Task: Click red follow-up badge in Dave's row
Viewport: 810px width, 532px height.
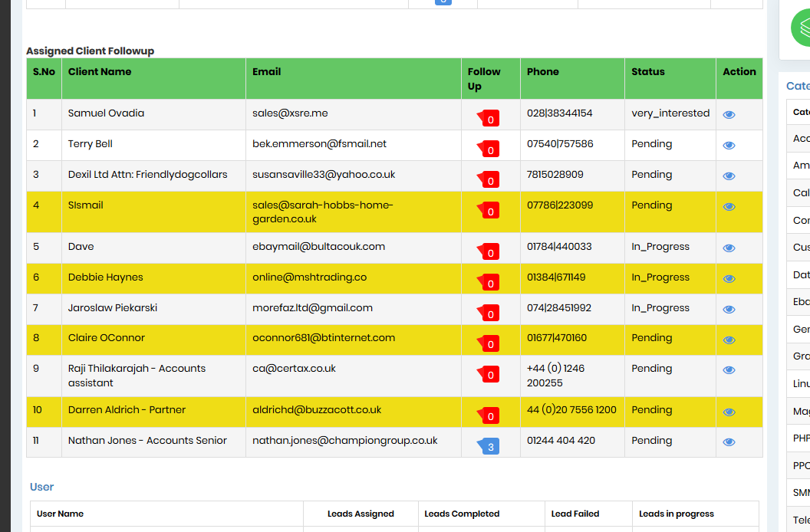Action: [489, 252]
